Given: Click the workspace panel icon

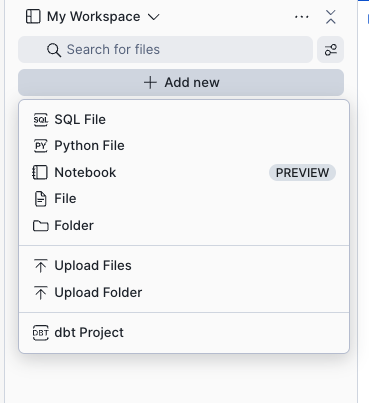Looking at the screenshot, I should [x=33, y=17].
